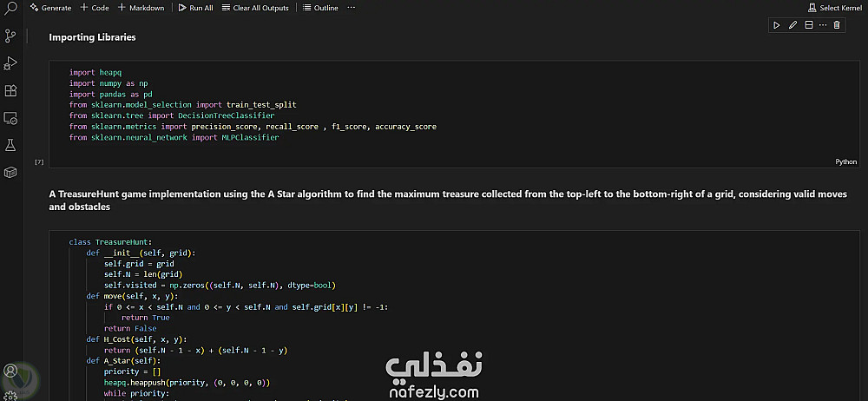Click the 'class TreasureHunt:' line
Viewport: 868px width, 401px height.
click(x=110, y=242)
